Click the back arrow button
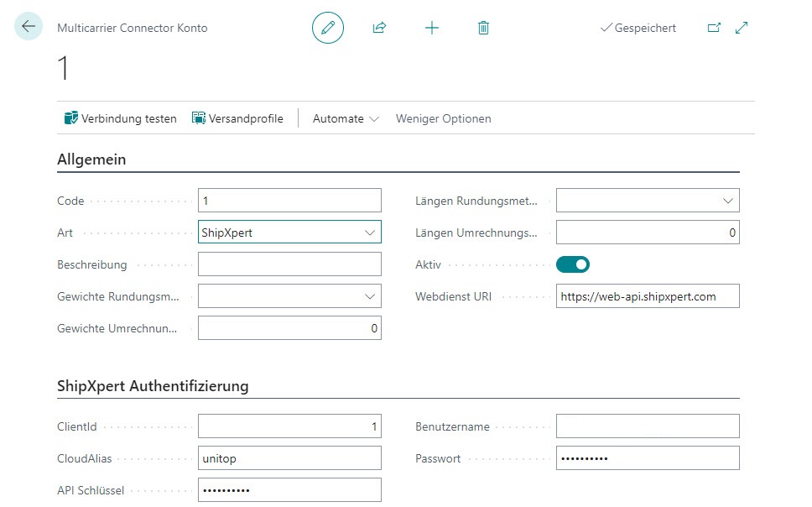The width and height of the screenshot is (812, 507). click(29, 27)
